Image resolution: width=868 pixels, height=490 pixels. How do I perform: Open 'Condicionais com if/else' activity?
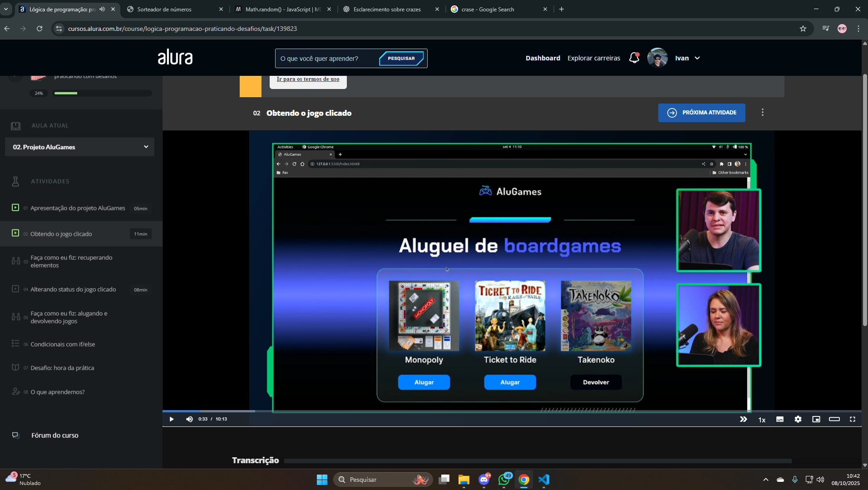63,344
